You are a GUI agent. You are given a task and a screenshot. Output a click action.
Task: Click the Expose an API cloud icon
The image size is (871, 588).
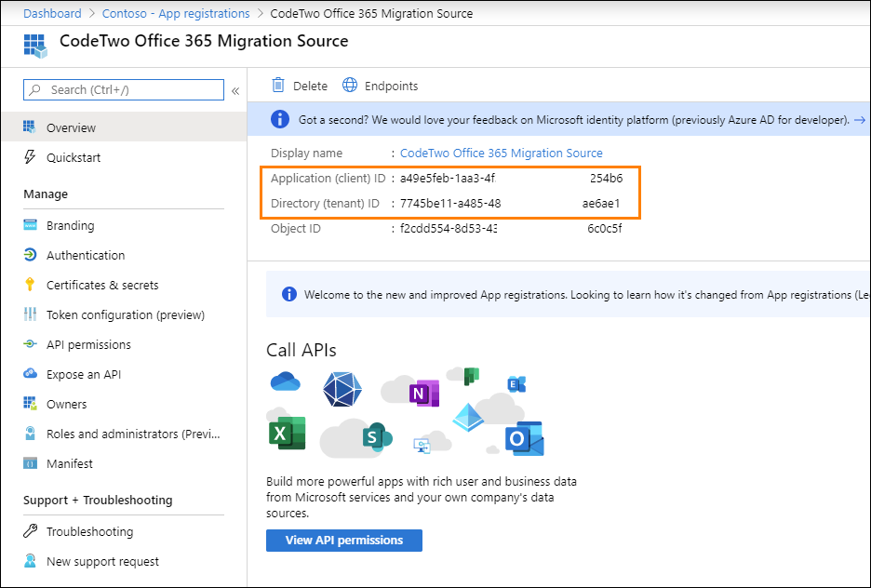point(30,374)
